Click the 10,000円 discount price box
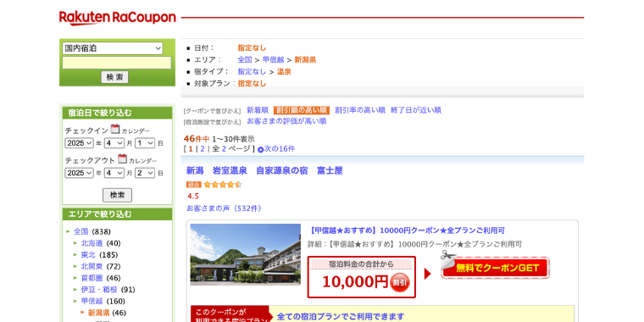 pos(362,277)
